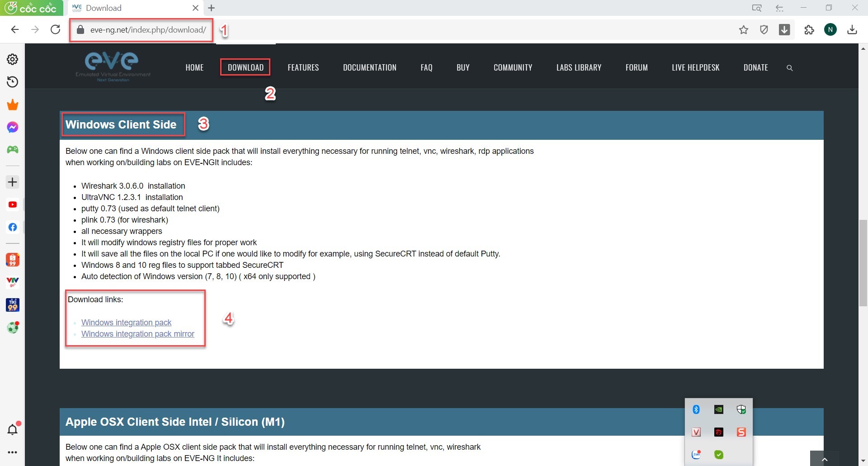Reload the current page
The height and width of the screenshot is (466, 868).
pos(55,30)
